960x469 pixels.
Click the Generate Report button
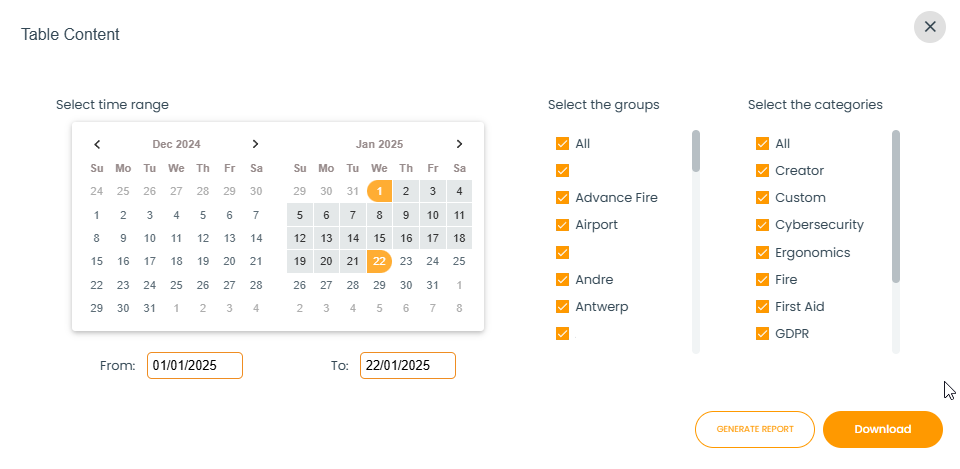pos(755,429)
